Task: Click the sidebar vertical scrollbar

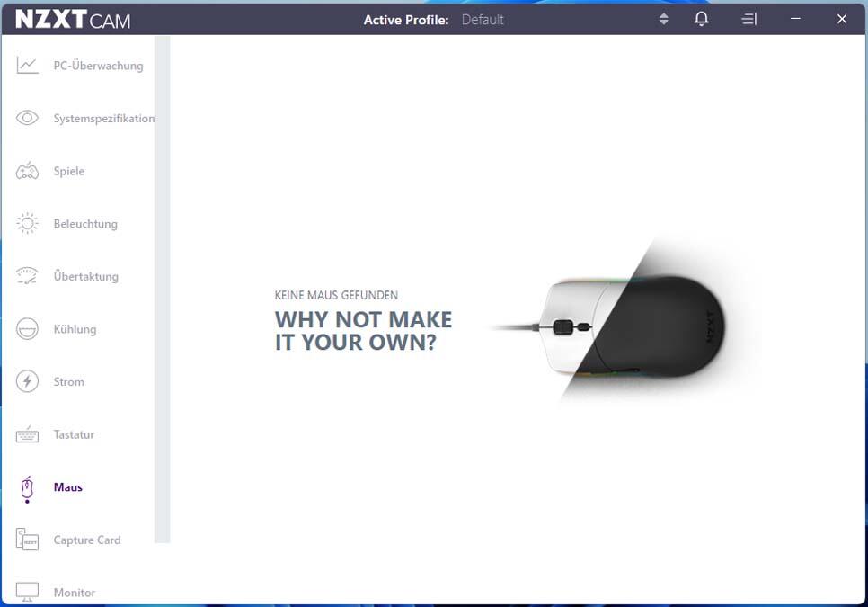Action: pyautogui.click(x=163, y=289)
